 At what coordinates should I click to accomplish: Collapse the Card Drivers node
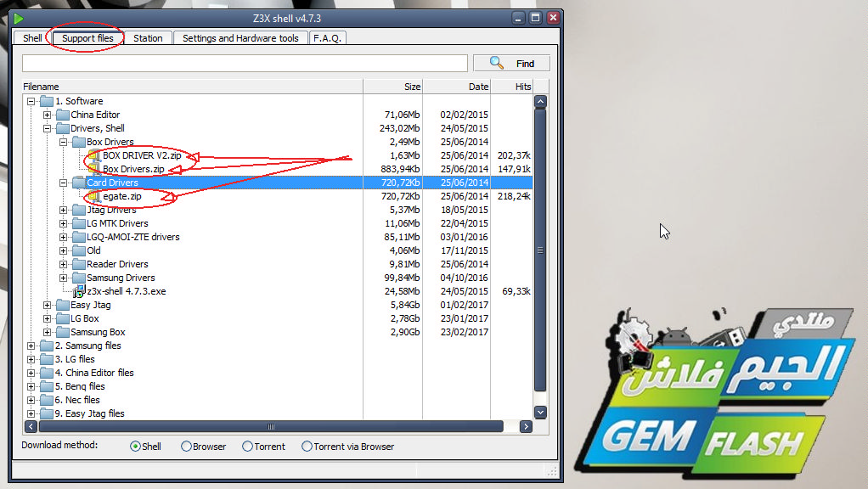tap(63, 183)
